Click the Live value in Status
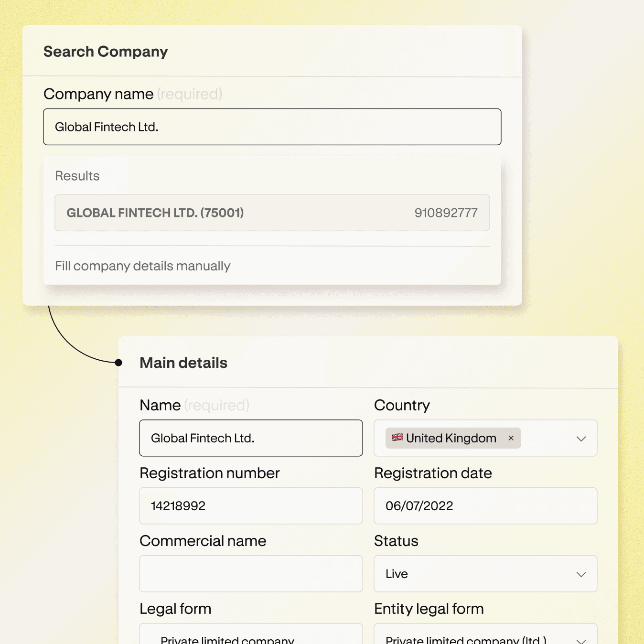 point(397,574)
